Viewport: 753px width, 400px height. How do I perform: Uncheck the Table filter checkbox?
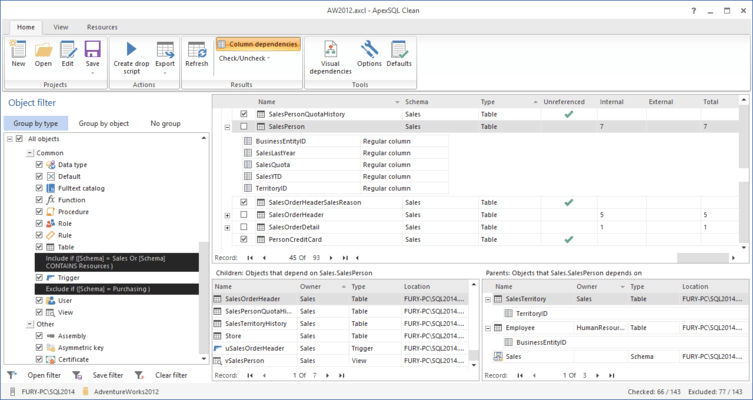[x=39, y=247]
